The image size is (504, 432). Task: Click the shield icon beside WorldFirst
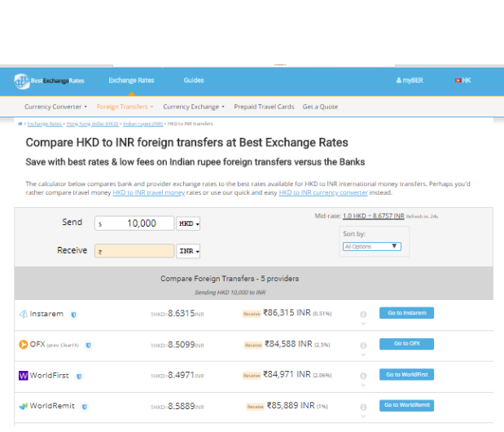pos(79,376)
